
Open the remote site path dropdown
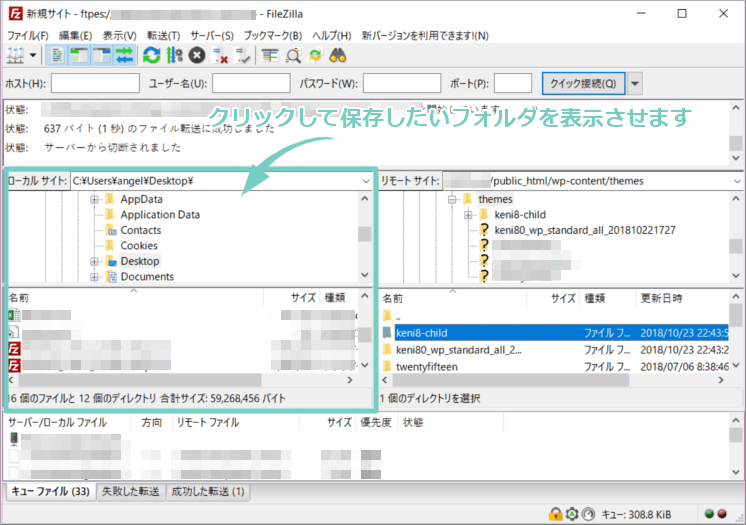736,181
